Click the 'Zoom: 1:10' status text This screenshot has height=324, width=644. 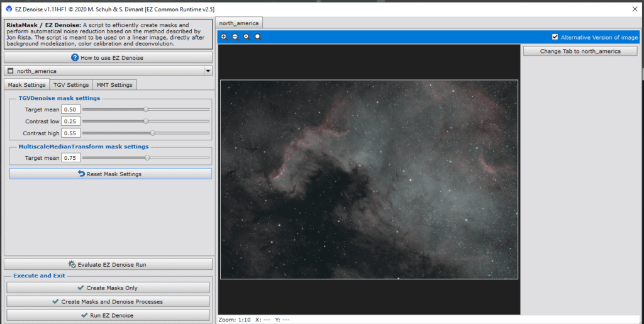click(x=235, y=320)
